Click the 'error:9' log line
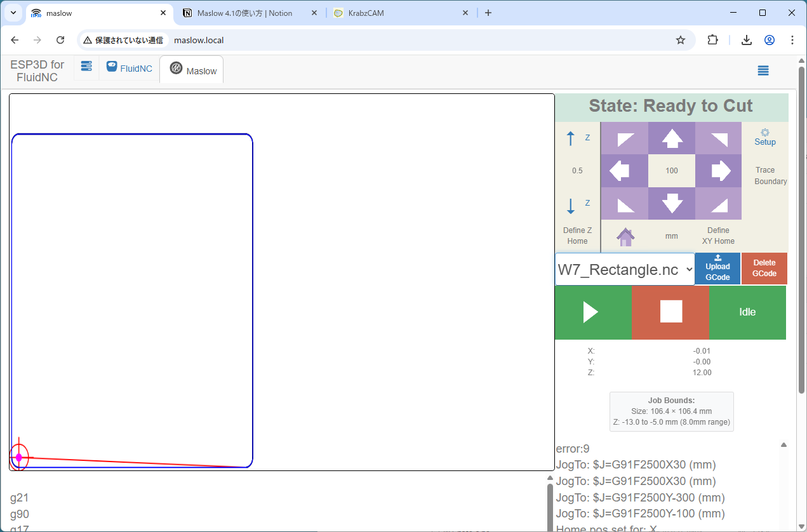 573,449
